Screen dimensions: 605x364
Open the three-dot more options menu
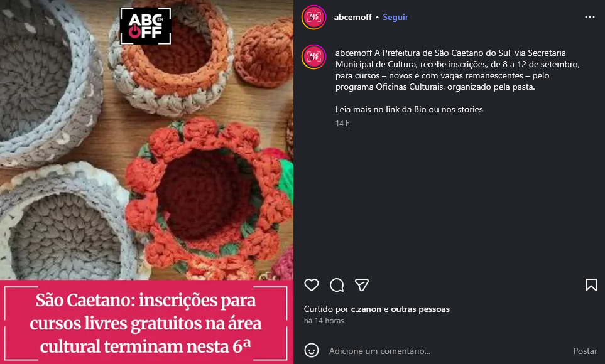(589, 17)
